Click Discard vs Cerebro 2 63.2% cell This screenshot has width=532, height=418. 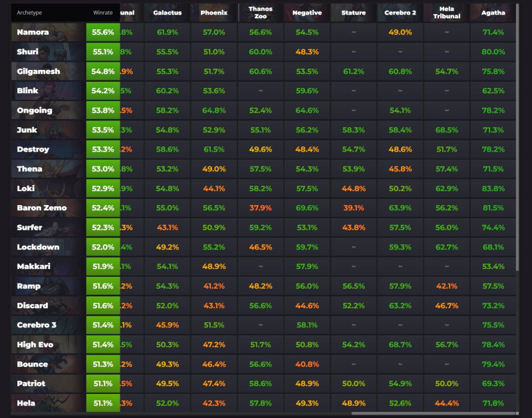coord(400,306)
